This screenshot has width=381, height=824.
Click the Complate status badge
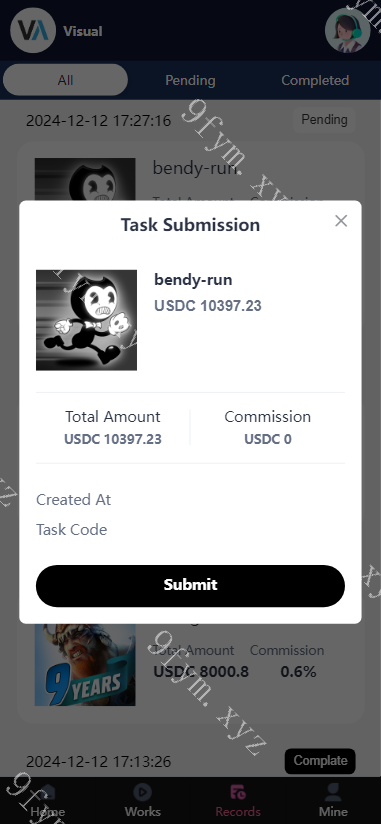pyautogui.click(x=320, y=761)
